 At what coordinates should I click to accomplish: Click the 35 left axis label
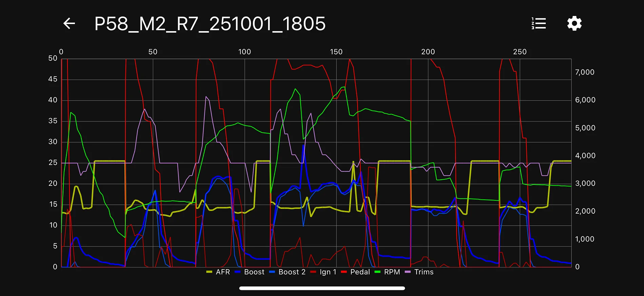pos(53,121)
